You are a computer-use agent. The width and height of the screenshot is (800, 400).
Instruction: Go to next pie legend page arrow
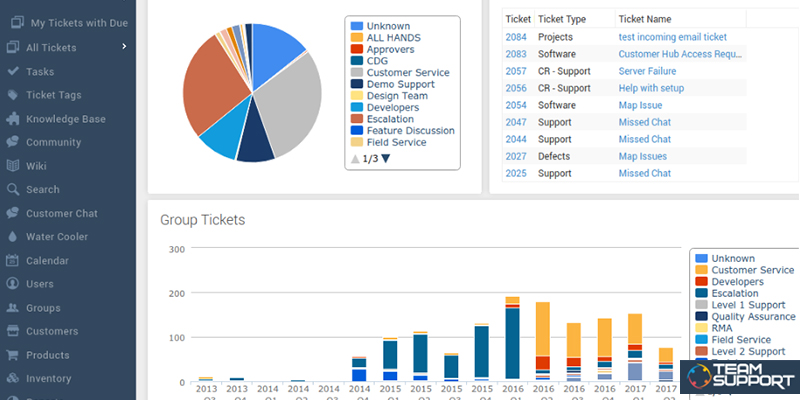(x=386, y=159)
